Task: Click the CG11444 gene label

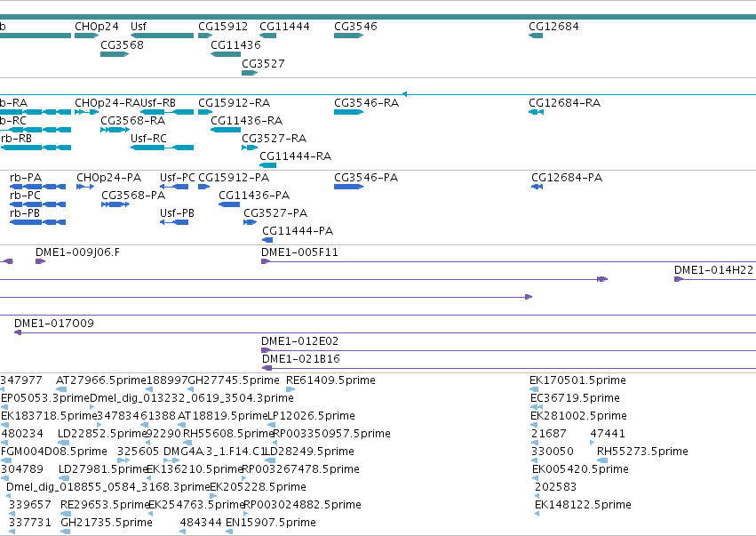Action: [x=284, y=26]
